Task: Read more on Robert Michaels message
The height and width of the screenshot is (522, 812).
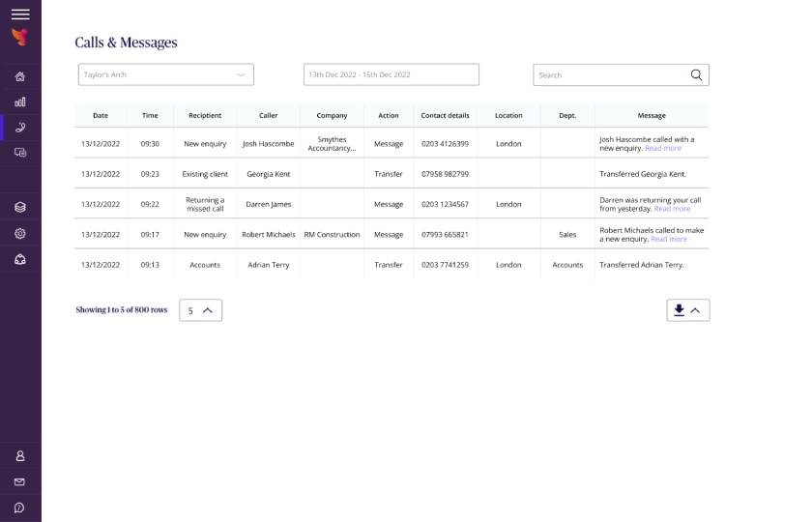Action: click(x=669, y=239)
